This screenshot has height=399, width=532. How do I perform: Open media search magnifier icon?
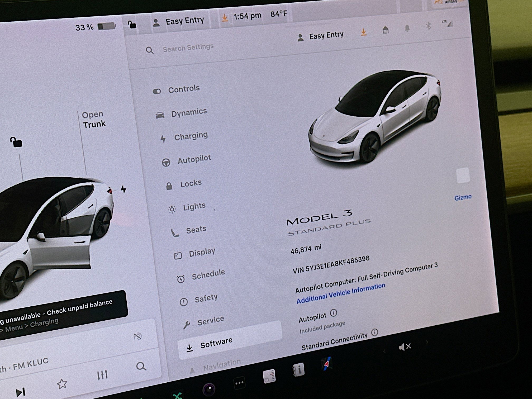[141, 366]
